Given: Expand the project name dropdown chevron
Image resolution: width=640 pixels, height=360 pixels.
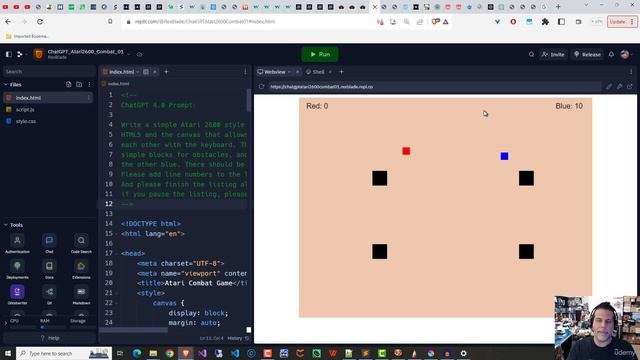Looking at the screenshot, I should [x=129, y=54].
